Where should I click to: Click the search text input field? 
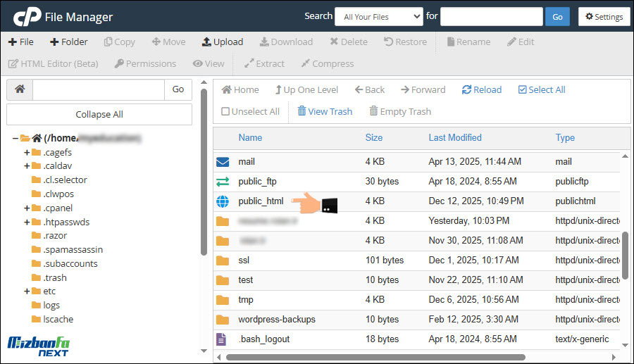[x=491, y=17]
